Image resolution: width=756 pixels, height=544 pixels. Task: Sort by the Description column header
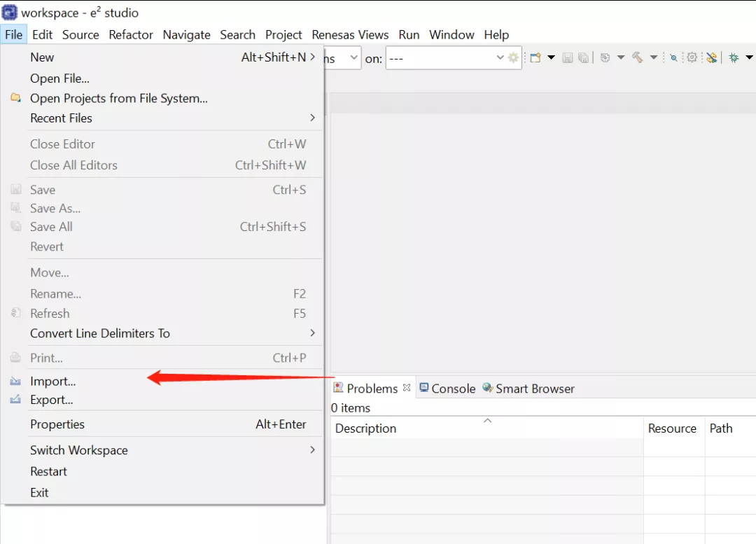487,428
